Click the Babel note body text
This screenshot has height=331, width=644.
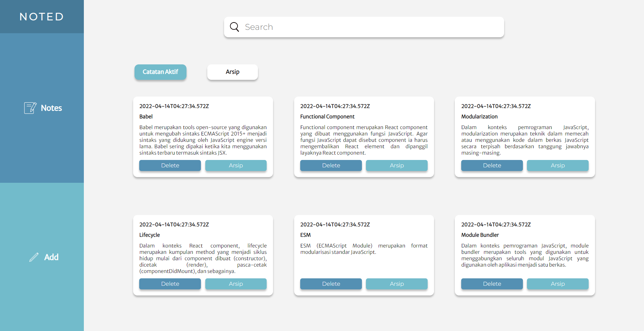(x=203, y=140)
